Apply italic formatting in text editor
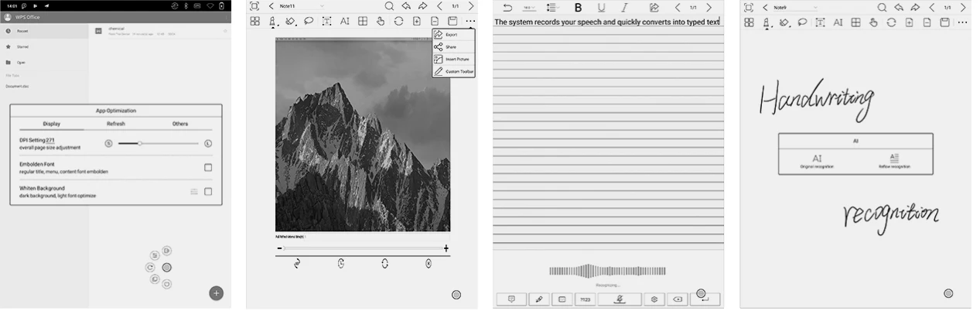This screenshot has height=311, width=980. click(624, 7)
